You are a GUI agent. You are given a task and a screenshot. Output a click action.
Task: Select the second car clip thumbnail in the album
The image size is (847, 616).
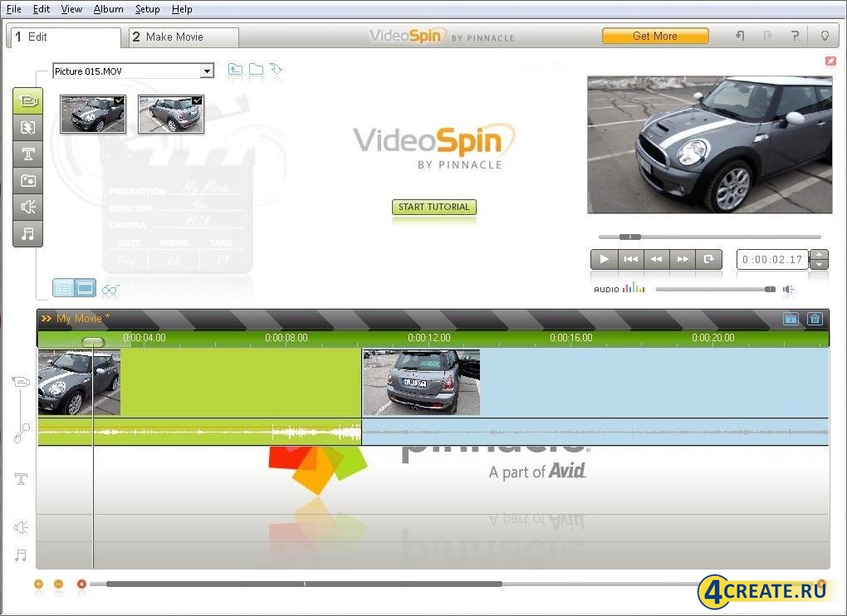tap(170, 112)
